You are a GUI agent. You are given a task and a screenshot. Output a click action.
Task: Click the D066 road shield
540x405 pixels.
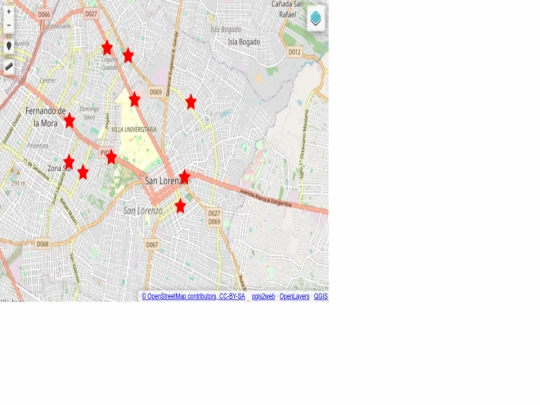[44, 14]
